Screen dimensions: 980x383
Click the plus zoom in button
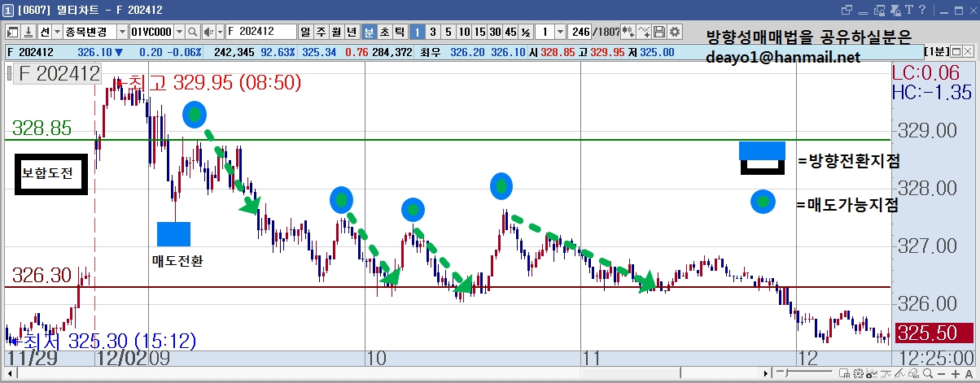tap(956, 374)
